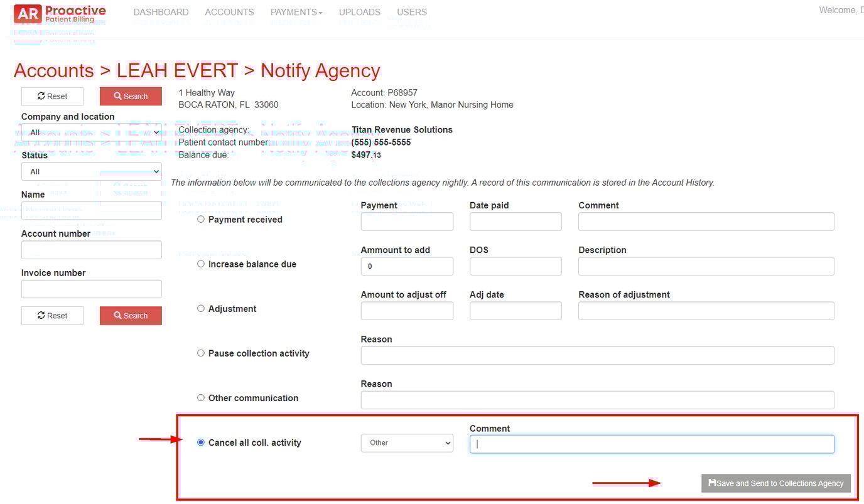Click the Account number input field
The image size is (864, 504).
click(91, 249)
